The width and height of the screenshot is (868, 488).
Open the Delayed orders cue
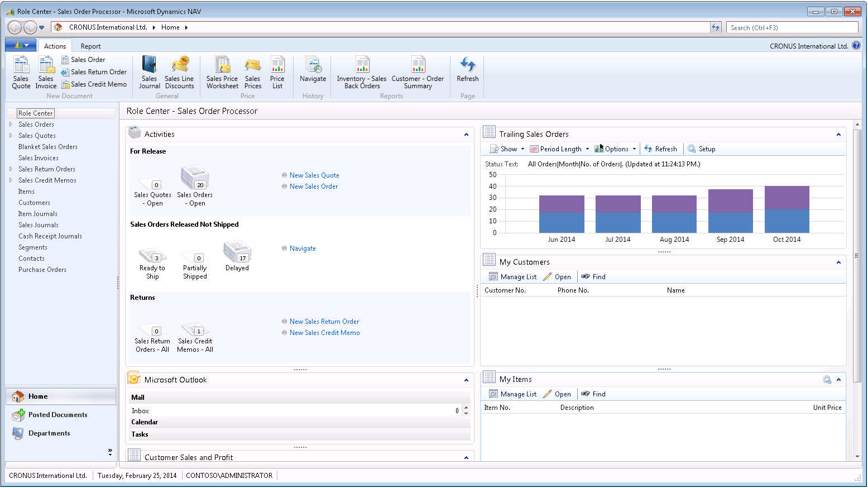point(237,256)
